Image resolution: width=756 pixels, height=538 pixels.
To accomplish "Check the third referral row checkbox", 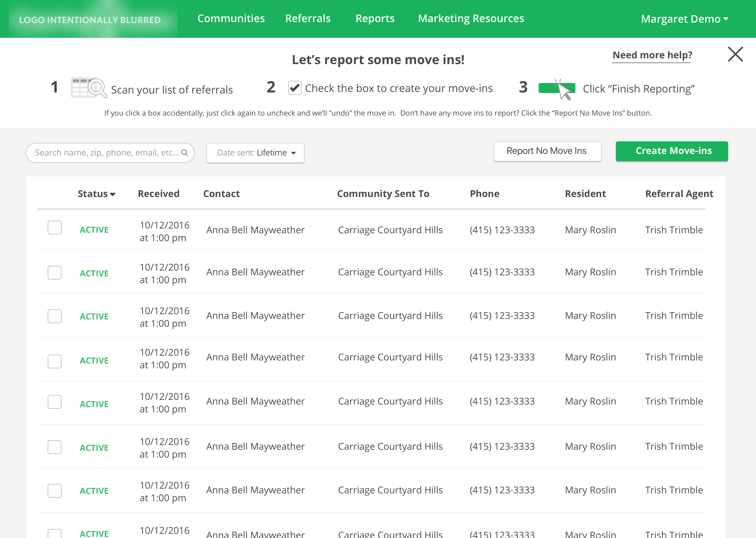I will click(x=55, y=316).
